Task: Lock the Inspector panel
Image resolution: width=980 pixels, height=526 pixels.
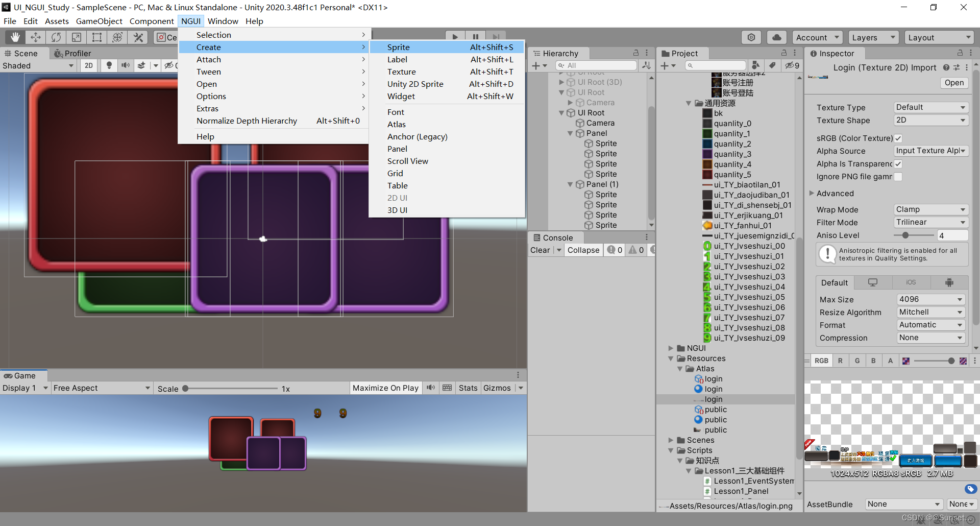Action: tap(960, 53)
